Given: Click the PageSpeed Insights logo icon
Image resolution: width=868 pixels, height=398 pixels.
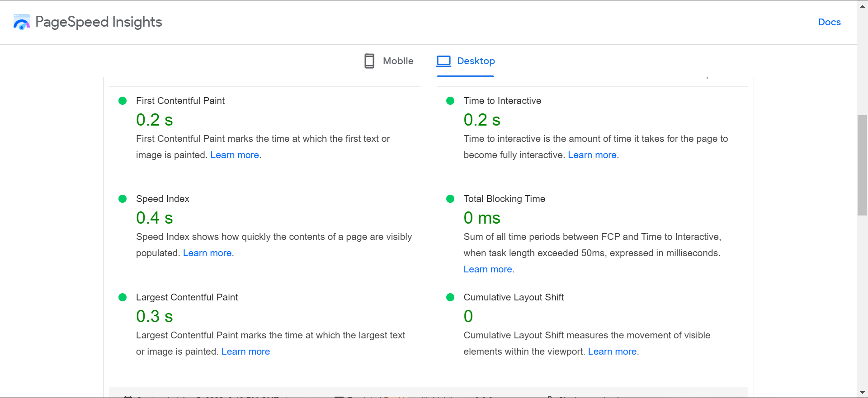Looking at the screenshot, I should tap(21, 22).
